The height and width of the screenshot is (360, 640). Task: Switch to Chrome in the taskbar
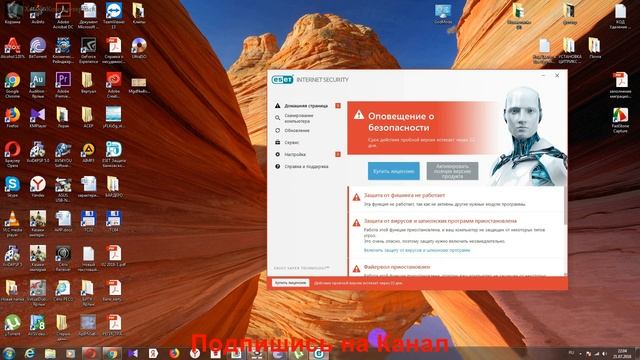(112, 353)
